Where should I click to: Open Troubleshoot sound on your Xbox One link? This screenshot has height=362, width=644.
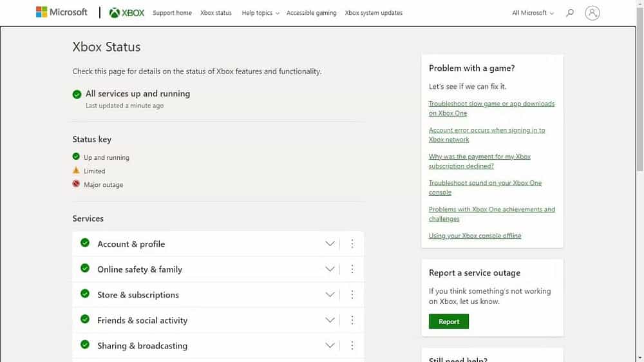point(485,187)
